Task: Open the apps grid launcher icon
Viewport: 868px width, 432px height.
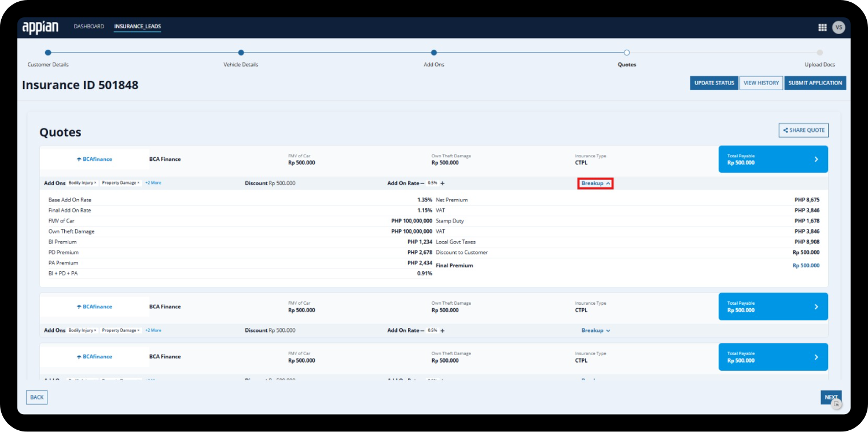Action: [x=822, y=27]
